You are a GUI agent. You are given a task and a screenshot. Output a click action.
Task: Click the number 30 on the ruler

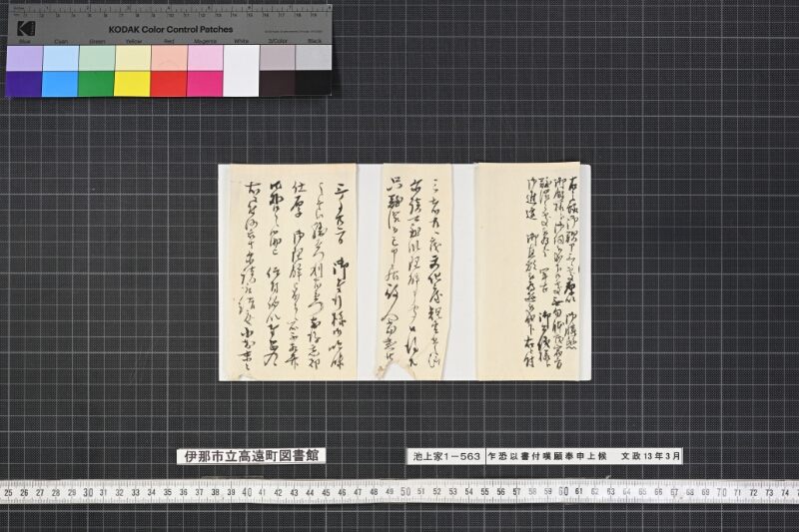[88, 492]
